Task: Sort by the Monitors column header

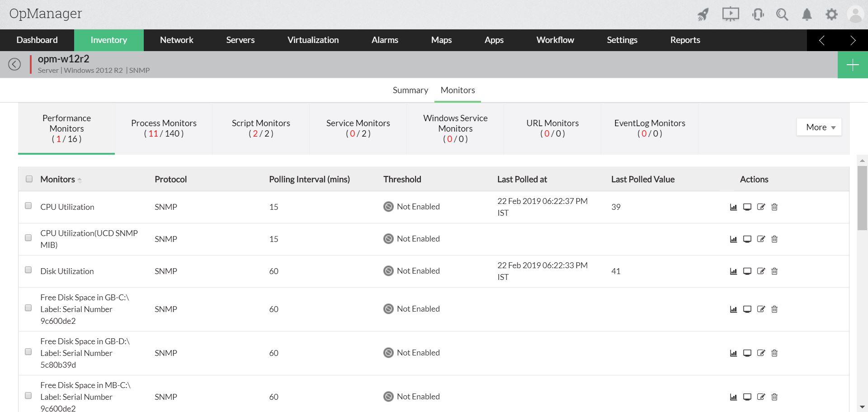Action: pyautogui.click(x=58, y=180)
